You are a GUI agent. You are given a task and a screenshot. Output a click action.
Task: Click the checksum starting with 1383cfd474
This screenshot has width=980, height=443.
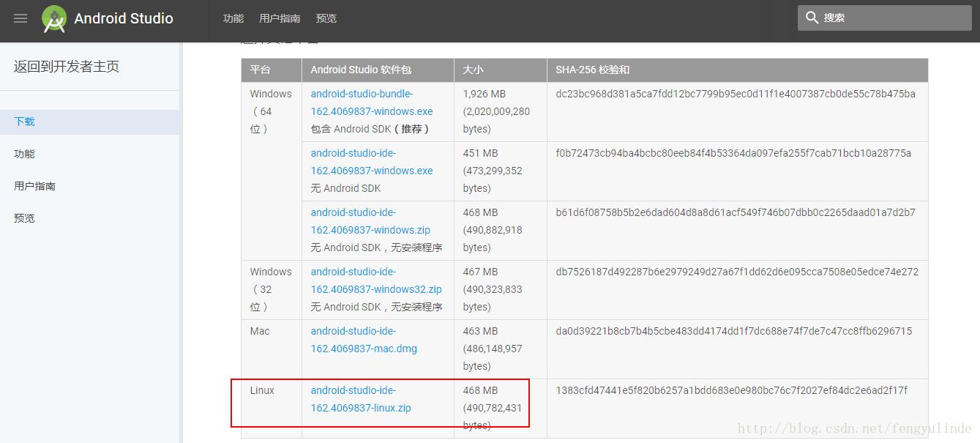click(732, 390)
